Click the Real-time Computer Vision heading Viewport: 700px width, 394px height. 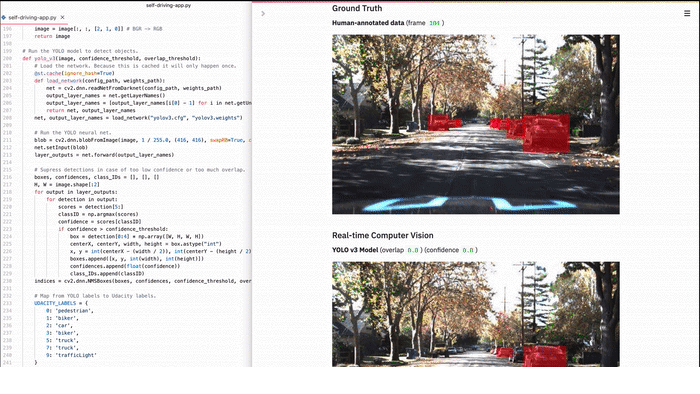click(x=383, y=235)
